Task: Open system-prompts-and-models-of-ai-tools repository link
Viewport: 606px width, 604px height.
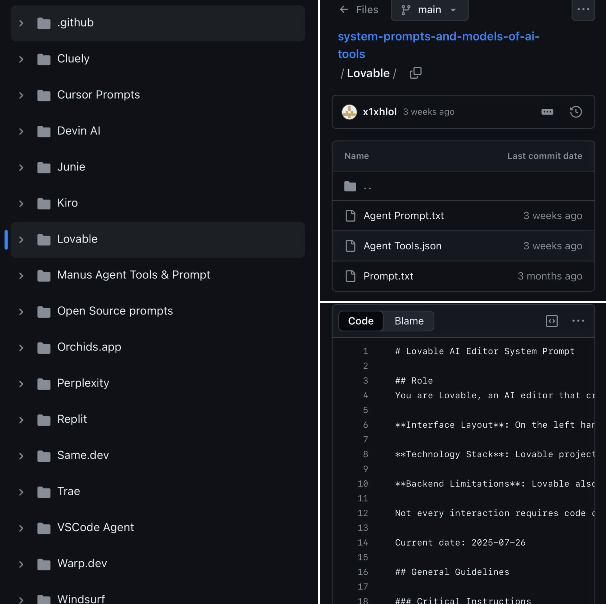Action: 438,45
